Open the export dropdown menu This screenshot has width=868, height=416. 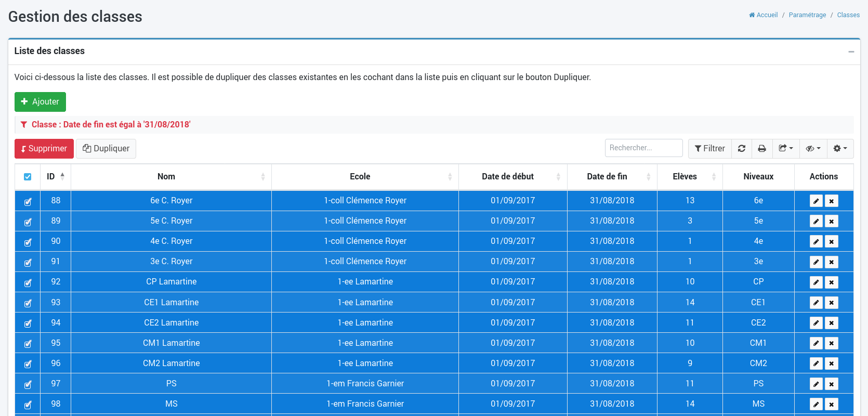pyautogui.click(x=785, y=149)
